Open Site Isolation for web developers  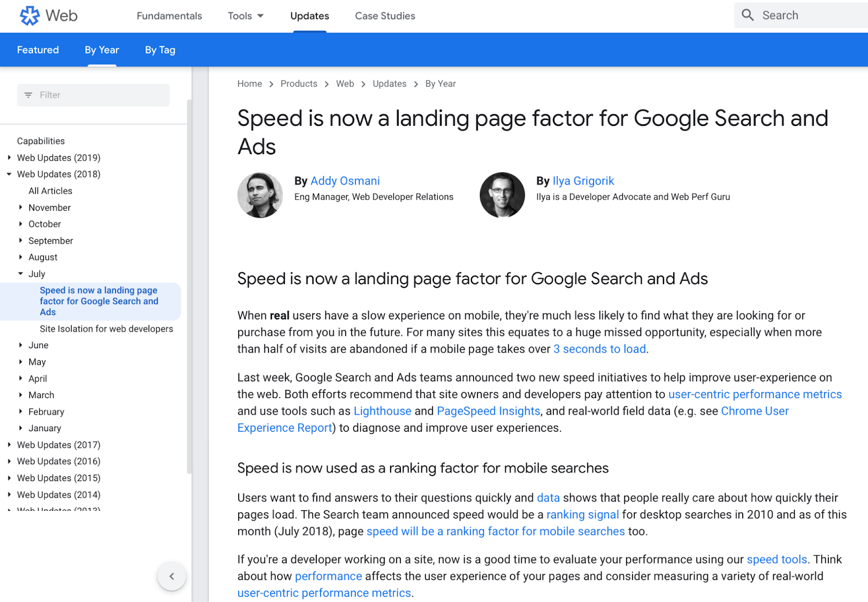[x=106, y=329]
